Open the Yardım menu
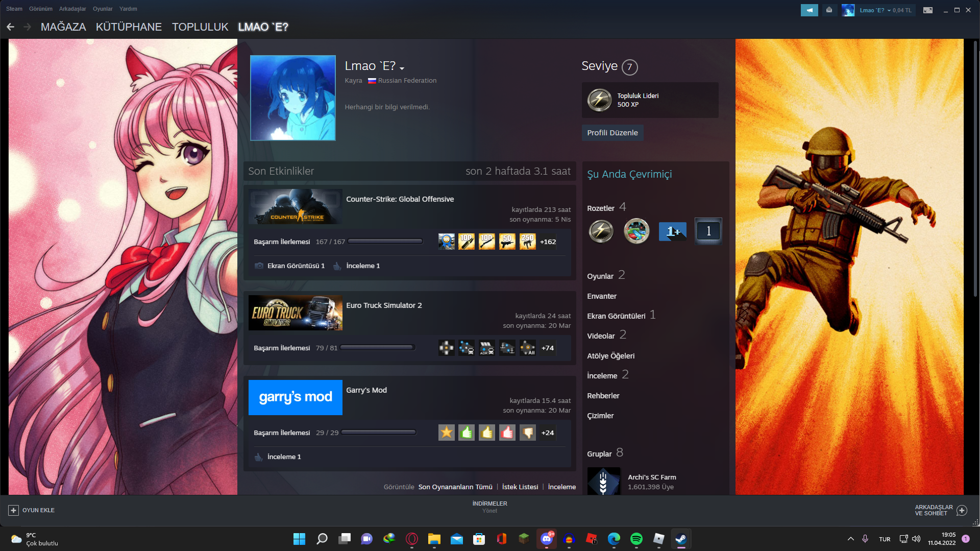This screenshot has width=980, height=551. [x=128, y=9]
